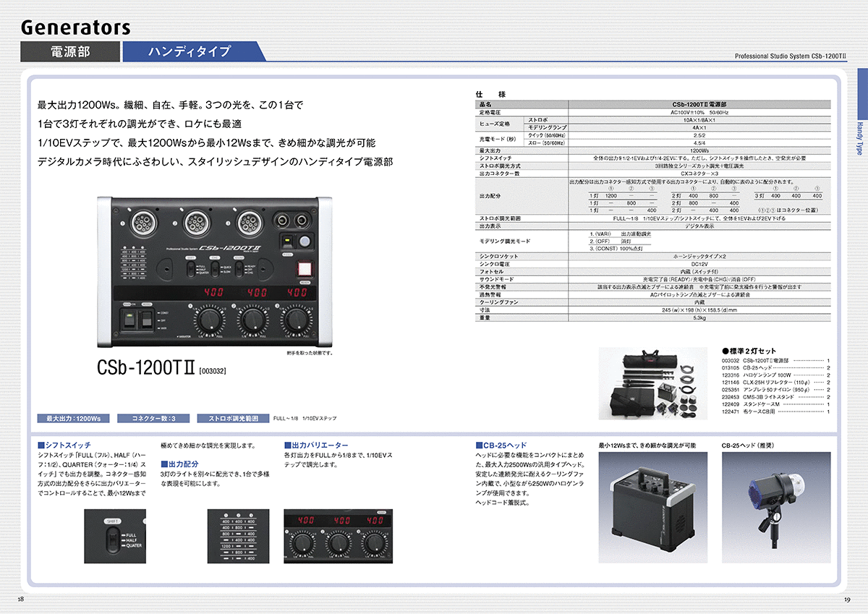Image resolution: width=868 pixels, height=614 pixels.
Task: Select the ハンディタイプ tab
Action: point(190,51)
